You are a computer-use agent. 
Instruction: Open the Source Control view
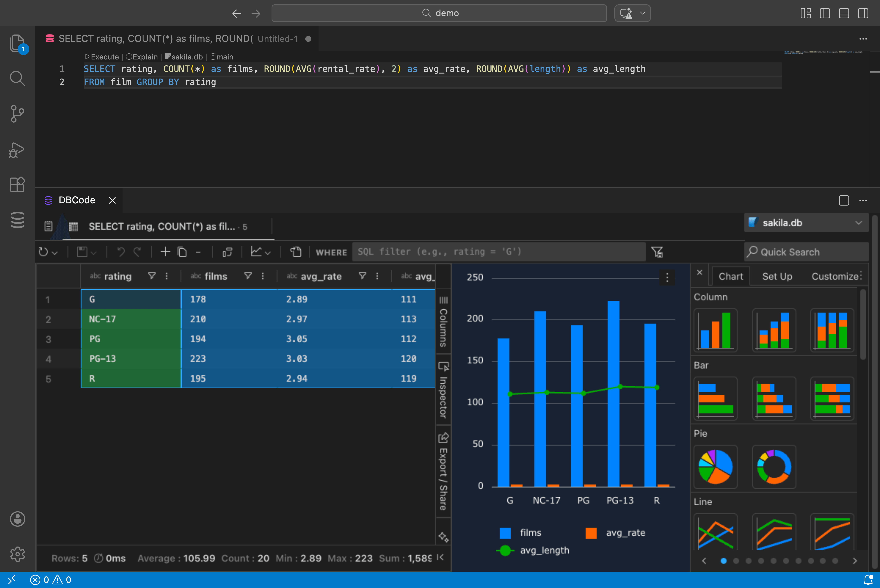(x=17, y=114)
